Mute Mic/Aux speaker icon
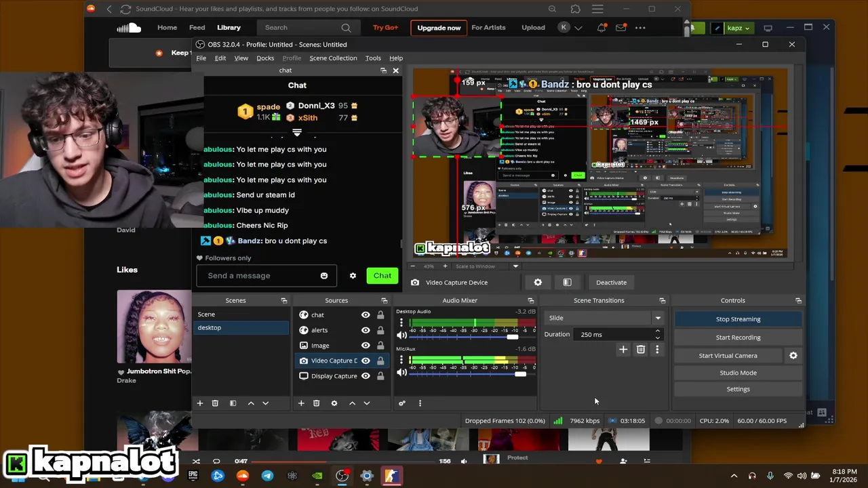The height and width of the screenshot is (488, 868). [401, 373]
